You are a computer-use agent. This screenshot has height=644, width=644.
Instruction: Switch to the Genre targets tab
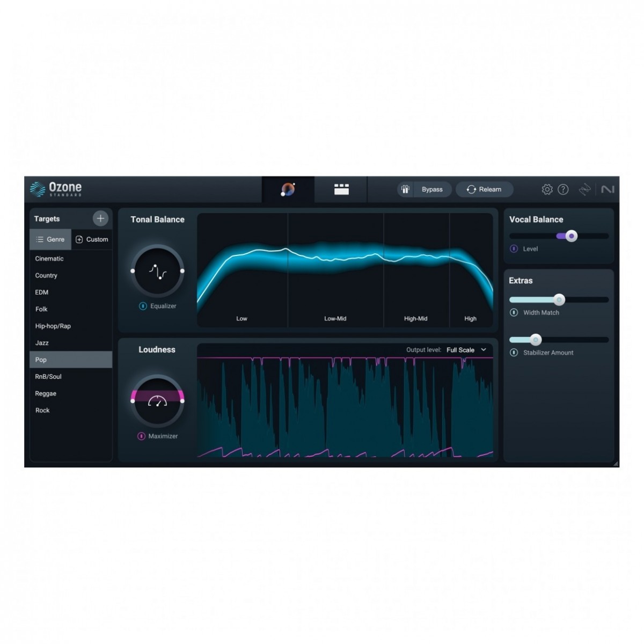click(x=50, y=239)
